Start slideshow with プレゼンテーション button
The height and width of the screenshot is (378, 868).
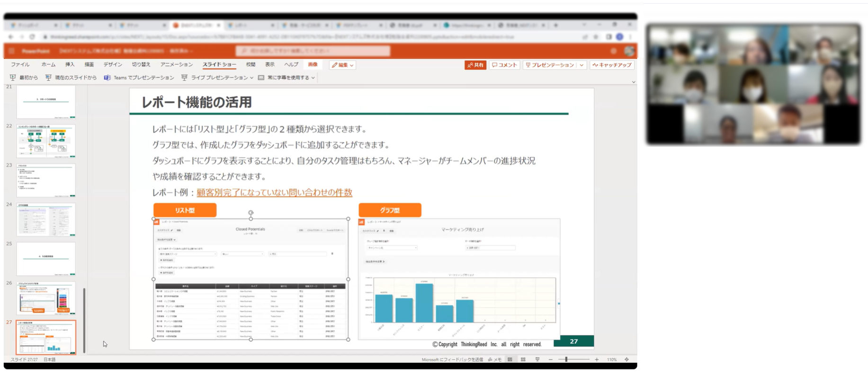(x=549, y=65)
